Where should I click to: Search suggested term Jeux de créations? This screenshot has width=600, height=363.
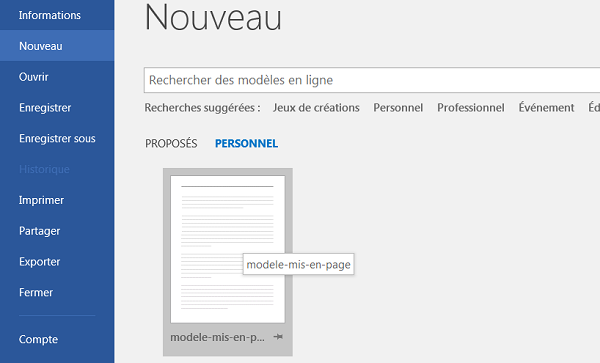(x=316, y=108)
